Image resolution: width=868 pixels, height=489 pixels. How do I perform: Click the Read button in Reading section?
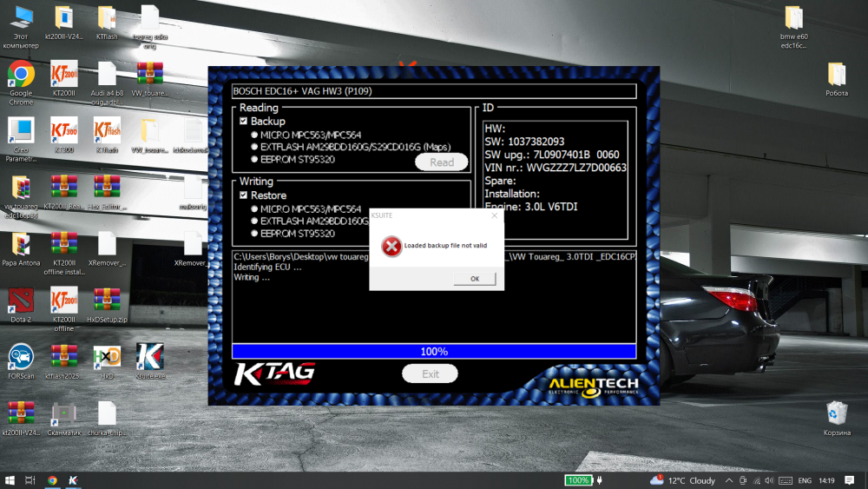[441, 162]
